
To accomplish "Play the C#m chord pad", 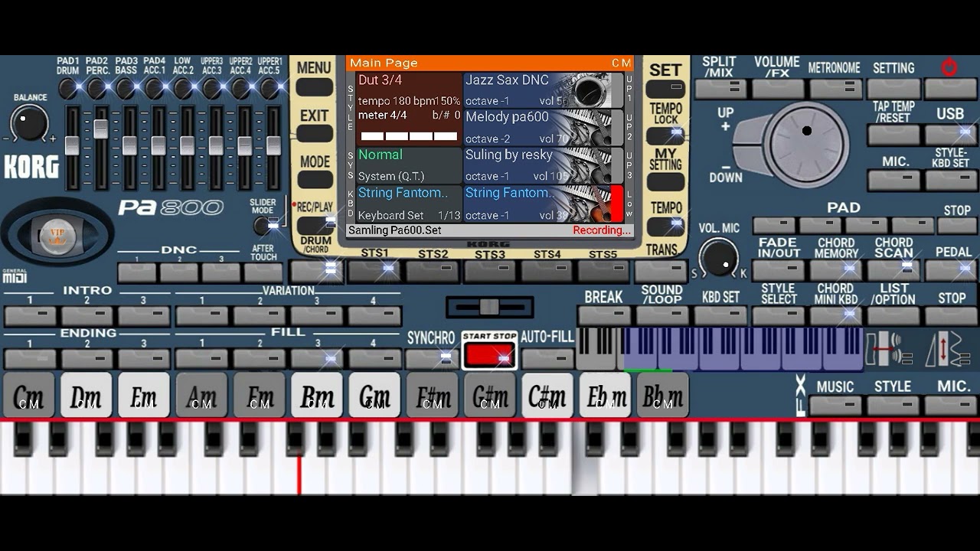I will (547, 395).
